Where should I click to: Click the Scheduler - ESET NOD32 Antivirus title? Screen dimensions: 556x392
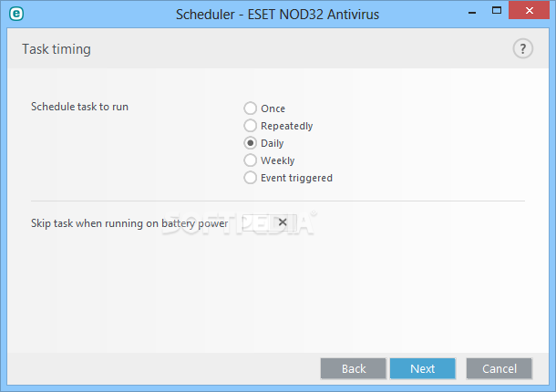click(x=277, y=15)
